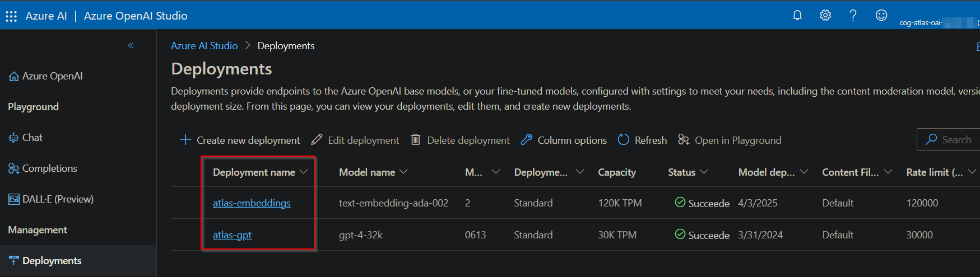The width and height of the screenshot is (980, 277).
Task: Sort by Deployment name column header
Action: click(x=254, y=172)
